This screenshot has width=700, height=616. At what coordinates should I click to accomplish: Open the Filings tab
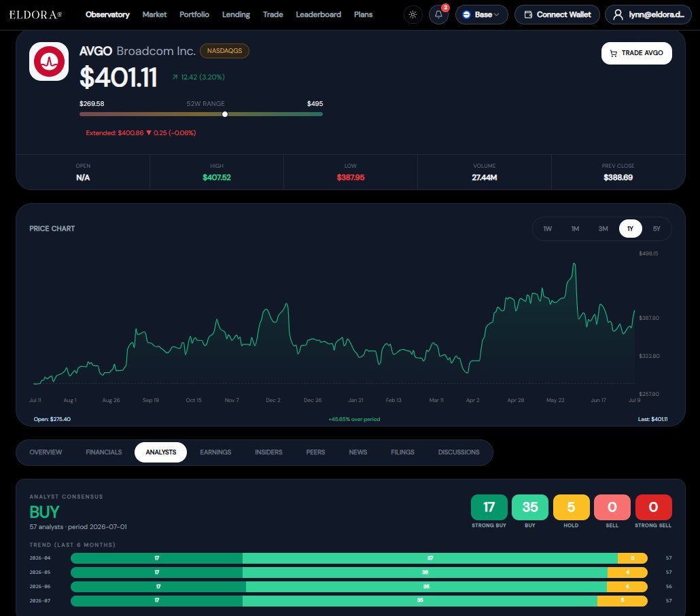[x=403, y=452]
